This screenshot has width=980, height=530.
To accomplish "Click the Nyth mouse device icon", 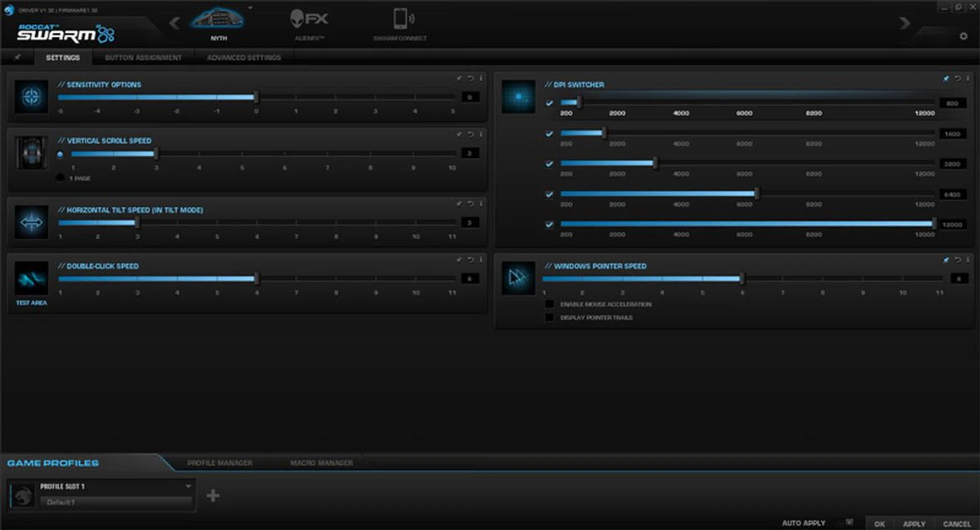I will 217,20.
